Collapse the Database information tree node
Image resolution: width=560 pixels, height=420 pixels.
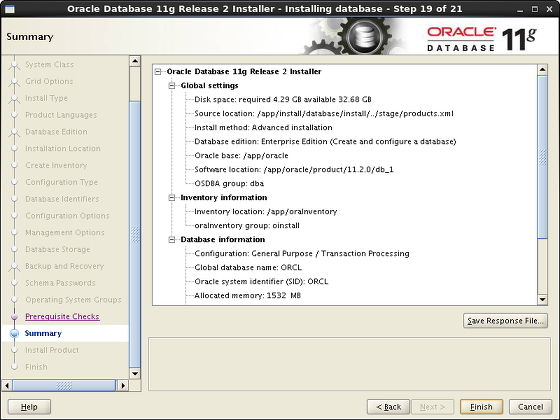coord(172,240)
